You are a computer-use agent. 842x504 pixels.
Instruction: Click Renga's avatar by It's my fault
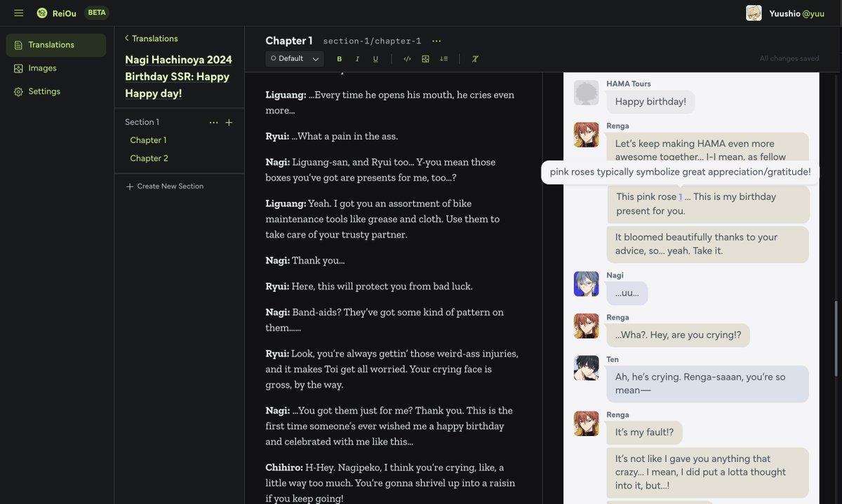tap(587, 423)
